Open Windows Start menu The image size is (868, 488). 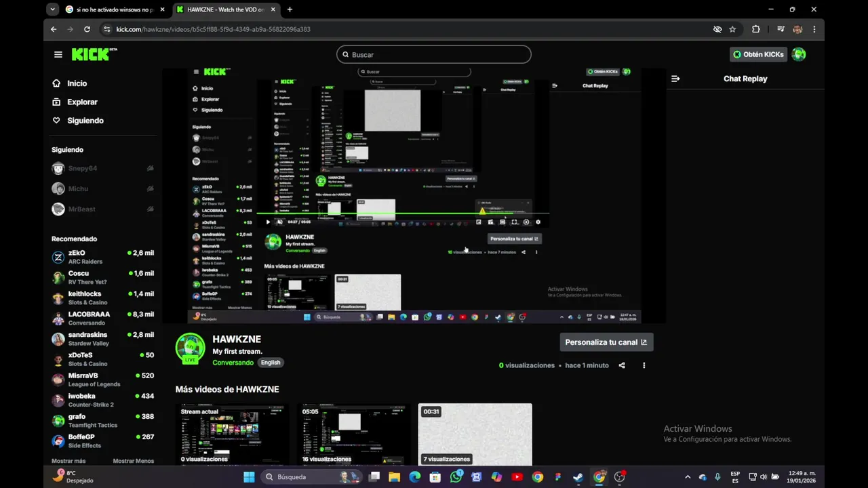click(x=249, y=477)
